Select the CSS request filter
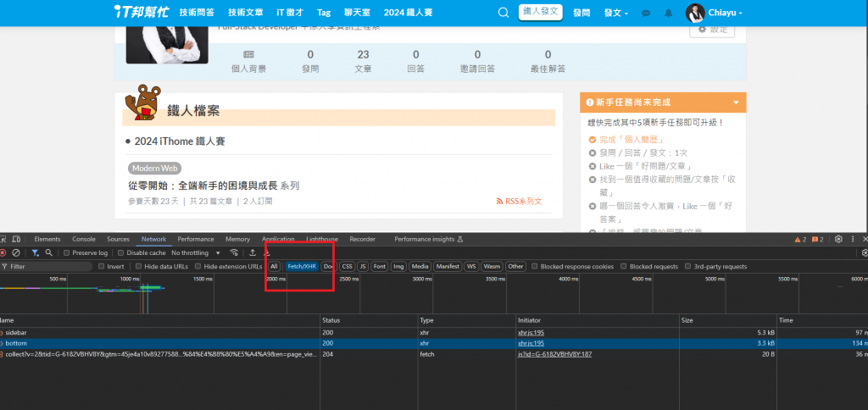 347,266
